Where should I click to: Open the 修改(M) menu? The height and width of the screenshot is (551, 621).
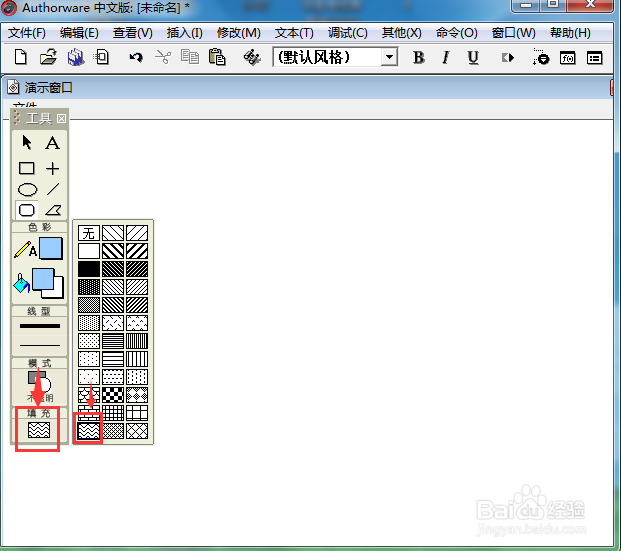tap(238, 33)
